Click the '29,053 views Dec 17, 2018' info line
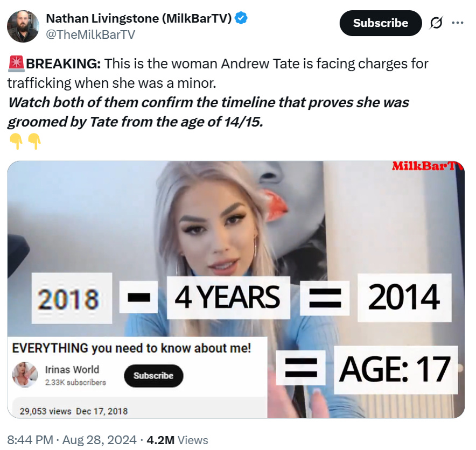The height and width of the screenshot is (450, 476). point(74,411)
